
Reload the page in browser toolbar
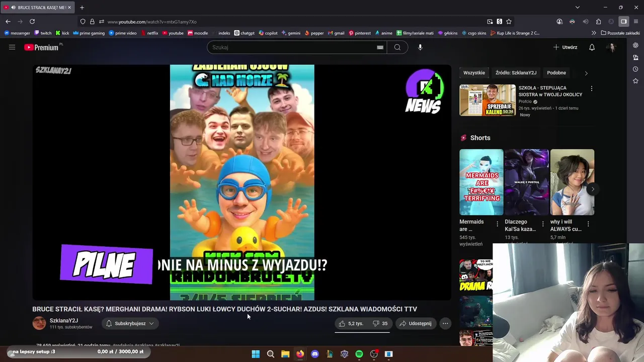pyautogui.click(x=32, y=22)
